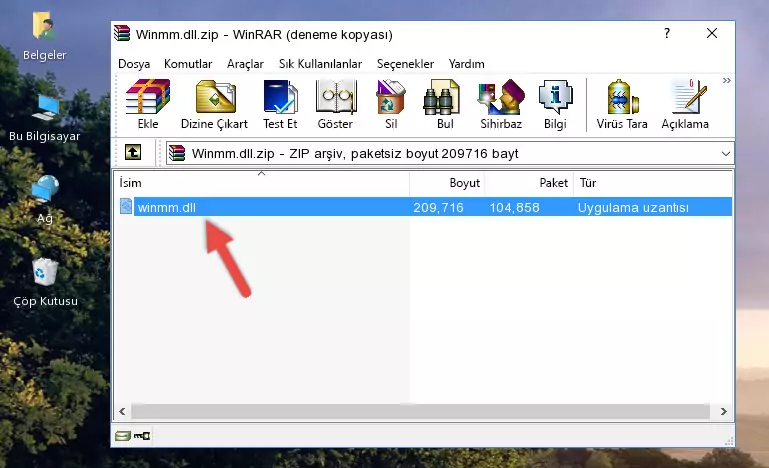
Task: Click the 209,716 size value
Action: pos(438,208)
